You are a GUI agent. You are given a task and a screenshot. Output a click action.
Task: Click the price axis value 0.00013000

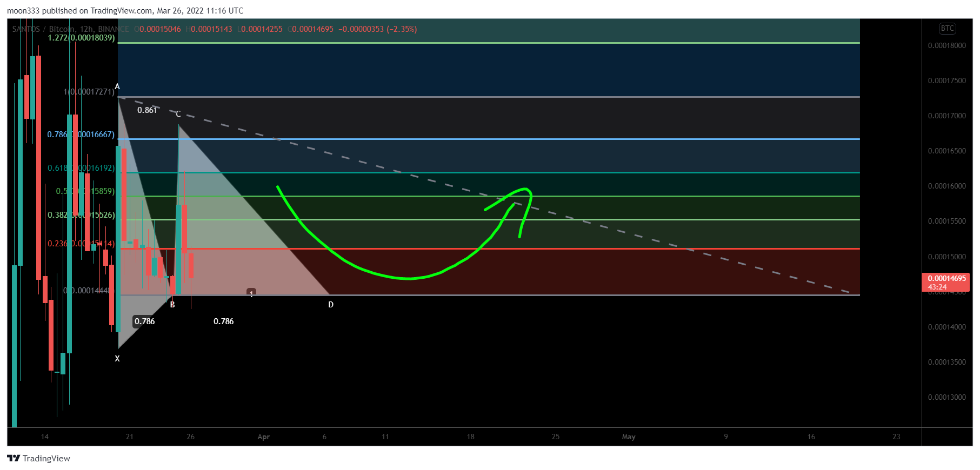[x=946, y=397]
